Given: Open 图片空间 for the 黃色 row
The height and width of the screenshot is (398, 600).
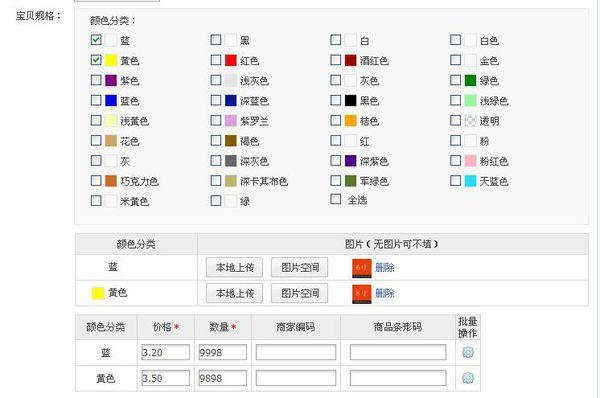Looking at the screenshot, I should (x=300, y=294).
